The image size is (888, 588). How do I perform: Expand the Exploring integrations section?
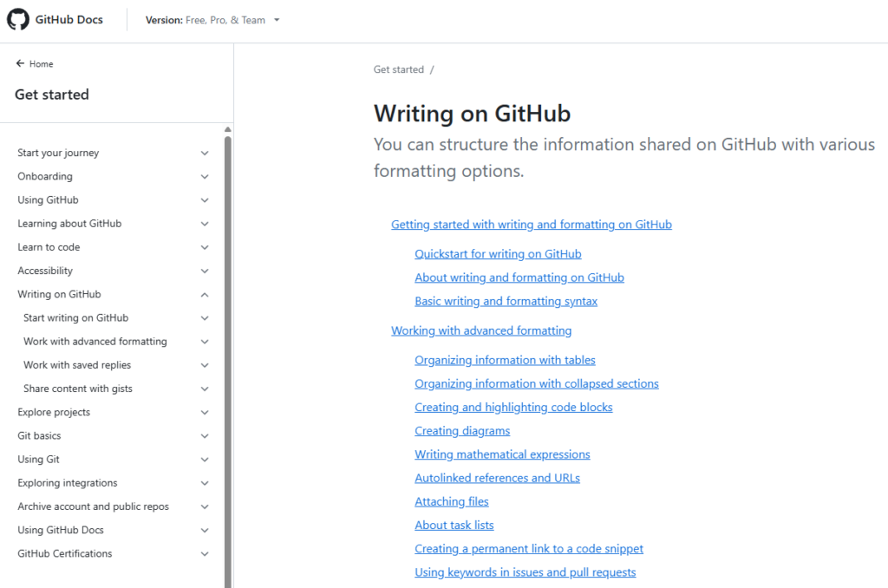coord(205,482)
